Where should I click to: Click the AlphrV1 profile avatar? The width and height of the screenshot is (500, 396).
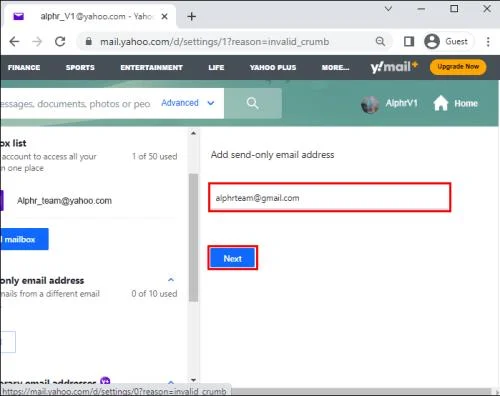click(x=370, y=104)
